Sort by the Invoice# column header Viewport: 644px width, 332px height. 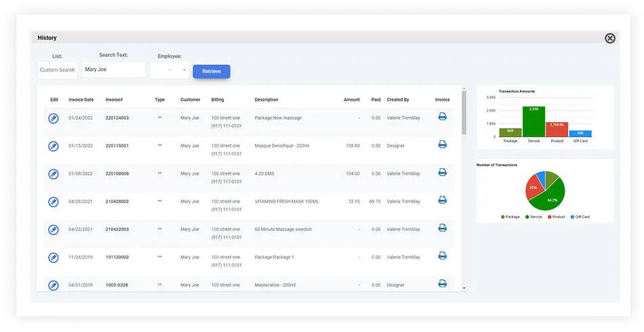click(x=114, y=100)
